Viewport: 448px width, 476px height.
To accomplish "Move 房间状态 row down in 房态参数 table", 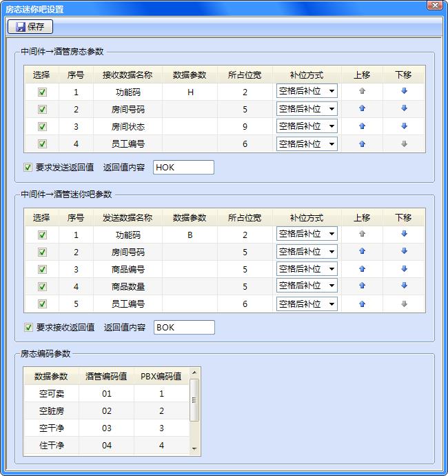I will click(404, 126).
